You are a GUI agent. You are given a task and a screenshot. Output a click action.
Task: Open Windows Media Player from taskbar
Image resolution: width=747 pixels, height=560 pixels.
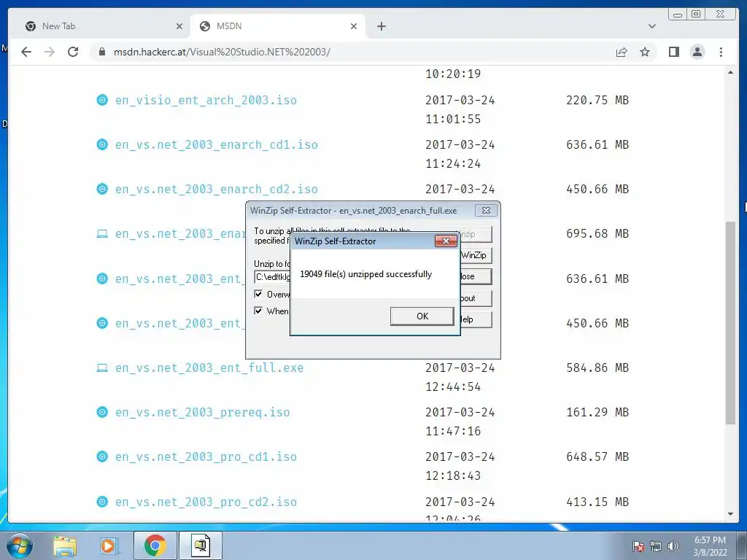point(109,545)
